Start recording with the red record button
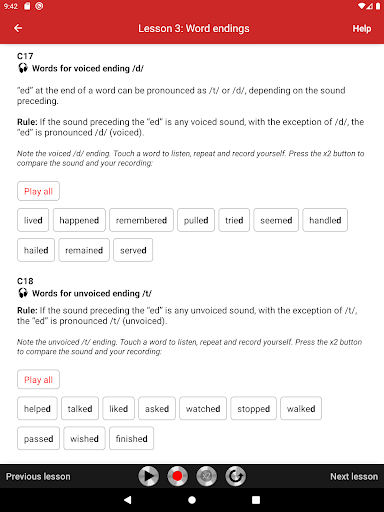The image size is (384, 512). pyautogui.click(x=177, y=476)
